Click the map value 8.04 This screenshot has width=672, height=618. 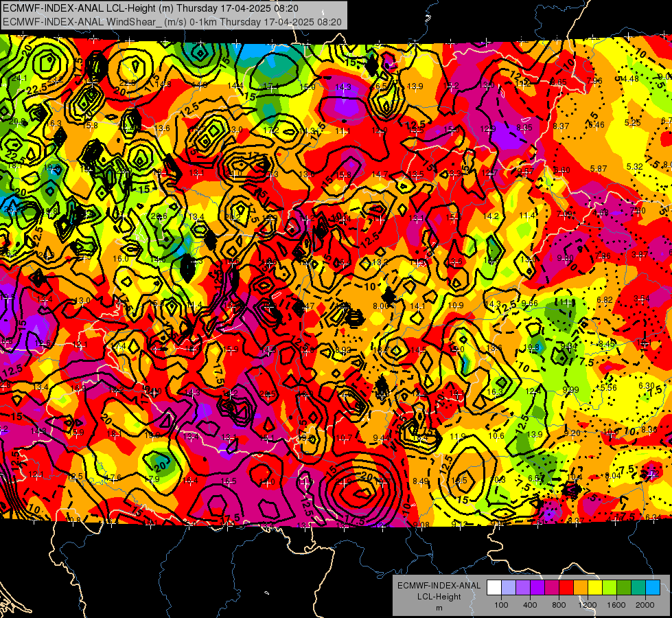(613, 475)
